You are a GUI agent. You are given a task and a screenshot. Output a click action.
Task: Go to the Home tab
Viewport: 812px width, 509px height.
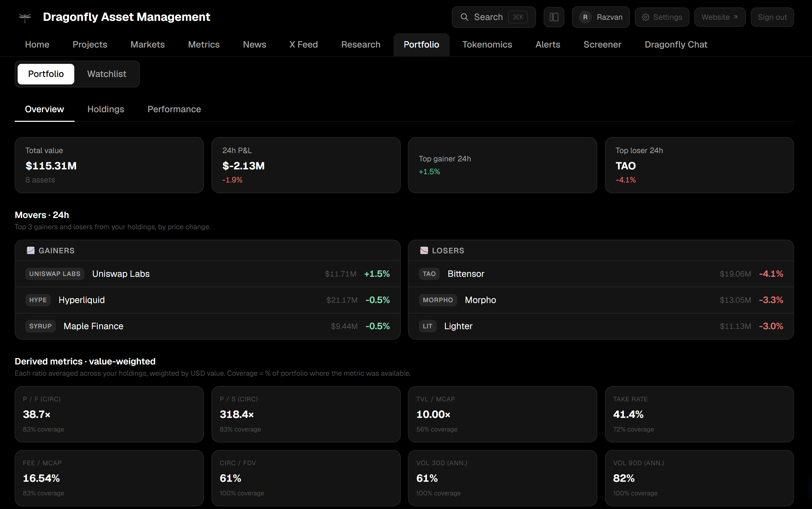point(37,44)
